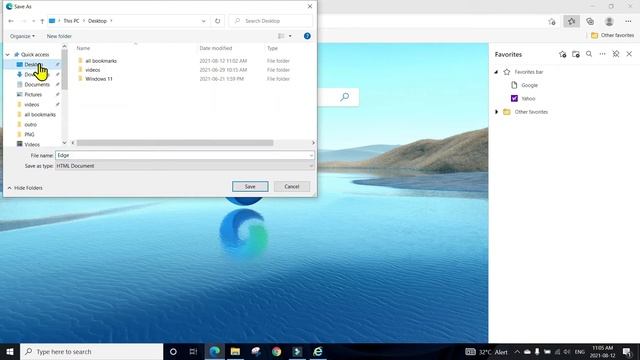Screen dimensions: 640x360
Task: Click Save button
Action: [x=250, y=187]
